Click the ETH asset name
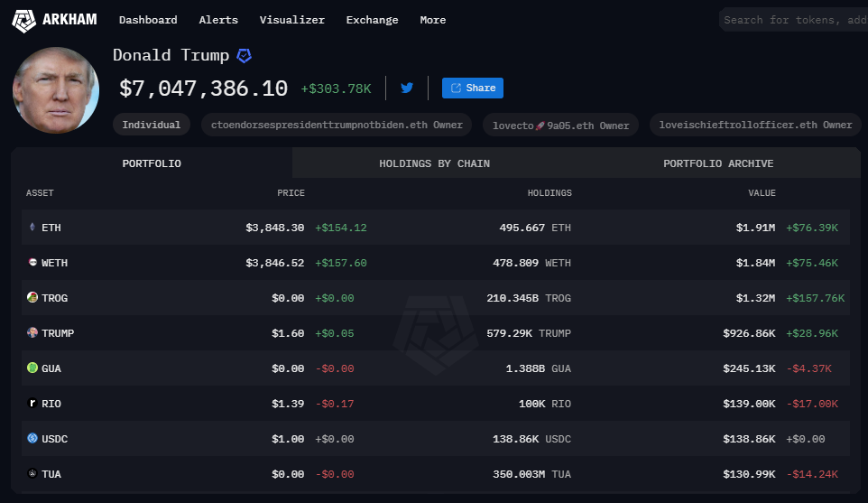868x503 pixels. pos(51,228)
